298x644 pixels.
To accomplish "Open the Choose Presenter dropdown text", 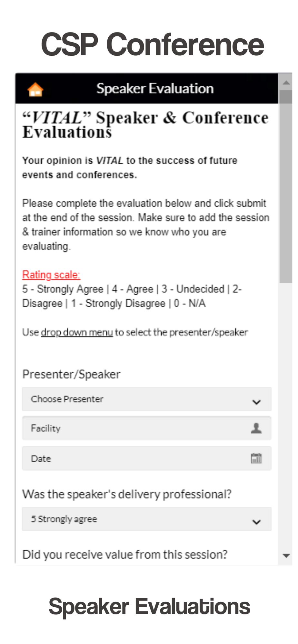I will pos(67,399).
